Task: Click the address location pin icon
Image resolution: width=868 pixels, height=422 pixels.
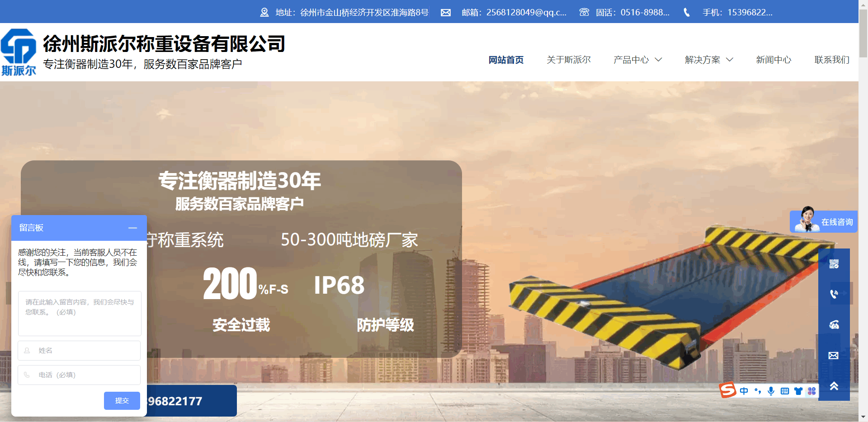Action: [x=264, y=13]
